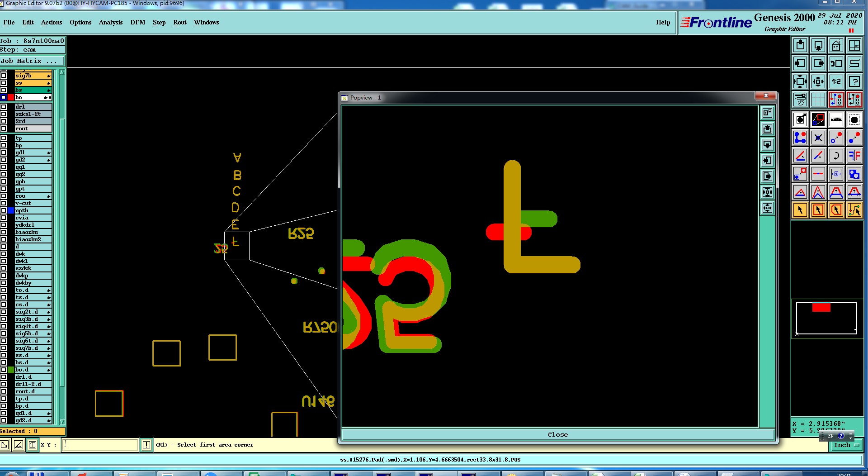Click the pan left icon in main toolbar
Screen dimensions: 868x476
point(800,63)
